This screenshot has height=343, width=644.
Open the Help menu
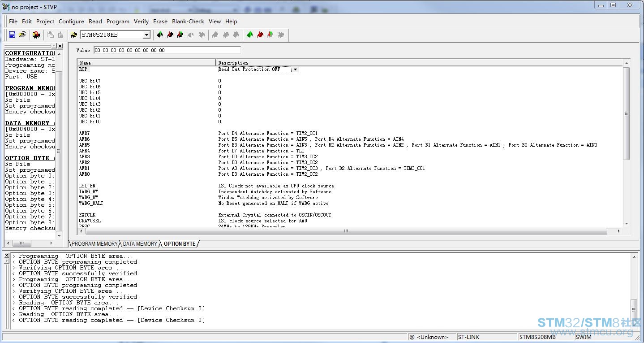pyautogui.click(x=231, y=21)
